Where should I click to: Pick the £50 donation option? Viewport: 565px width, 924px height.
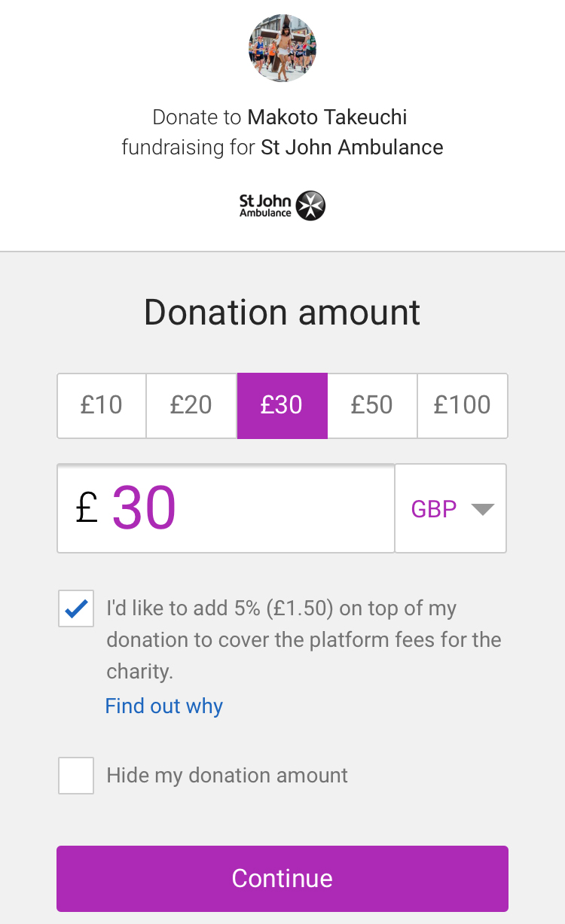(372, 405)
